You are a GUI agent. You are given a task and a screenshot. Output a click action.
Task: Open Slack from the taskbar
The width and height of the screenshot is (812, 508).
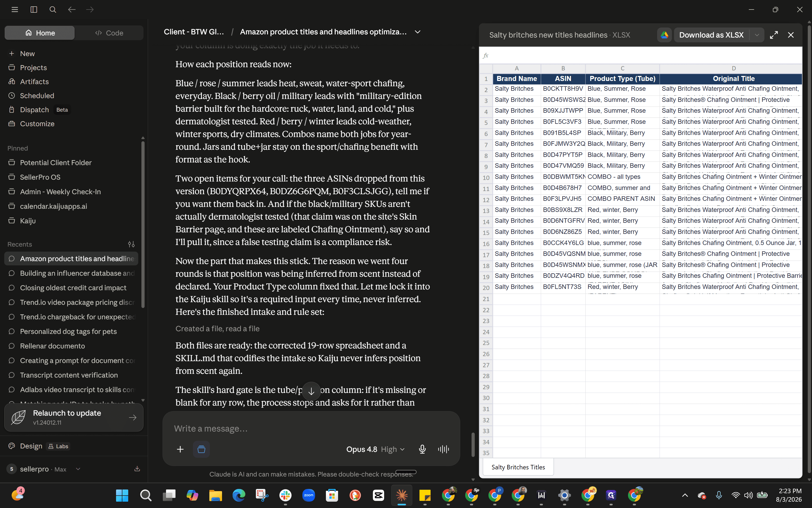285,495
